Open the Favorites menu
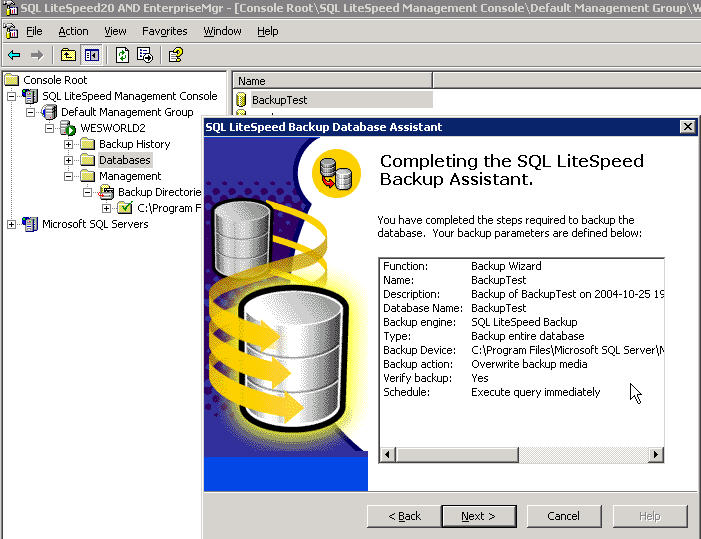The image size is (701, 539). coord(164,31)
